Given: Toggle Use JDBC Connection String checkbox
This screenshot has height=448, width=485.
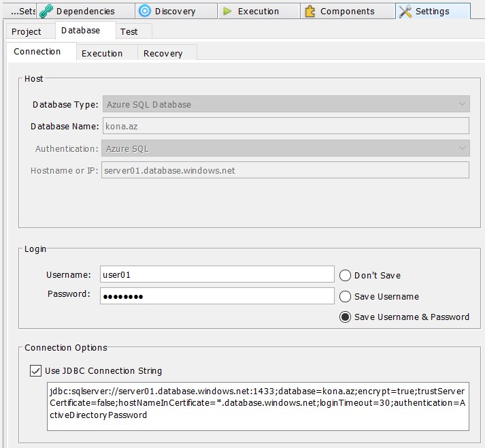Looking at the screenshot, I should (35, 370).
